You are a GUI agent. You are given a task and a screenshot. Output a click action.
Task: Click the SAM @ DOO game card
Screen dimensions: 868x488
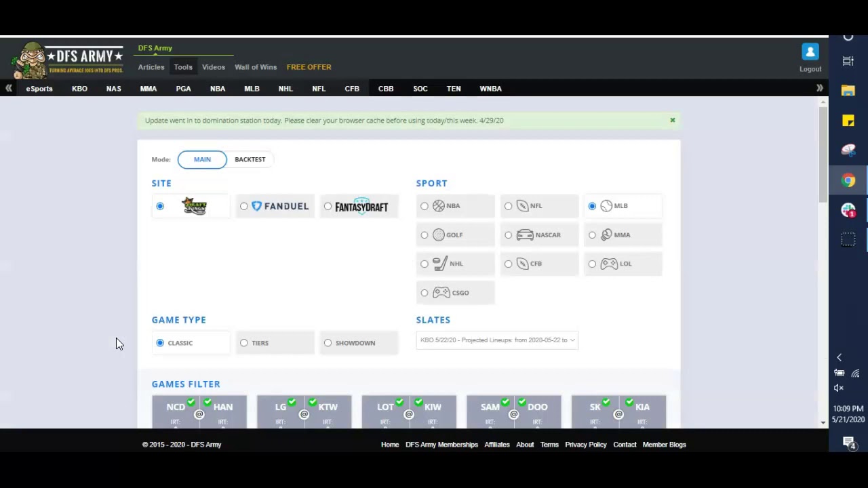[x=513, y=411]
